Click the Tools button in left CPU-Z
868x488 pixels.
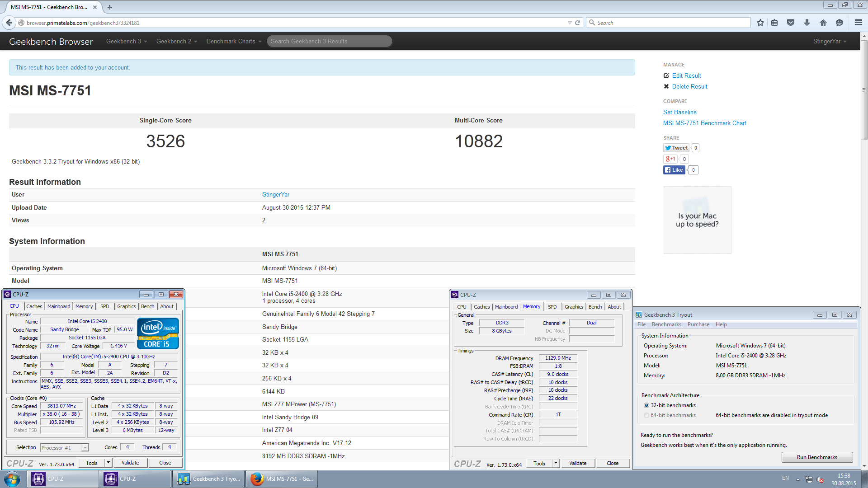pos(92,463)
